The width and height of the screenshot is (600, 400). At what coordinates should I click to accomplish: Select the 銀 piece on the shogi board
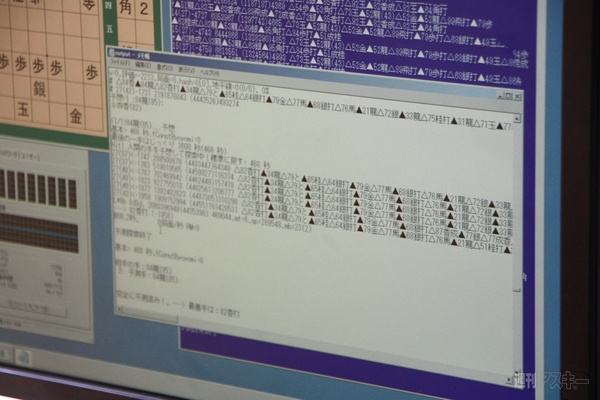pos(39,90)
